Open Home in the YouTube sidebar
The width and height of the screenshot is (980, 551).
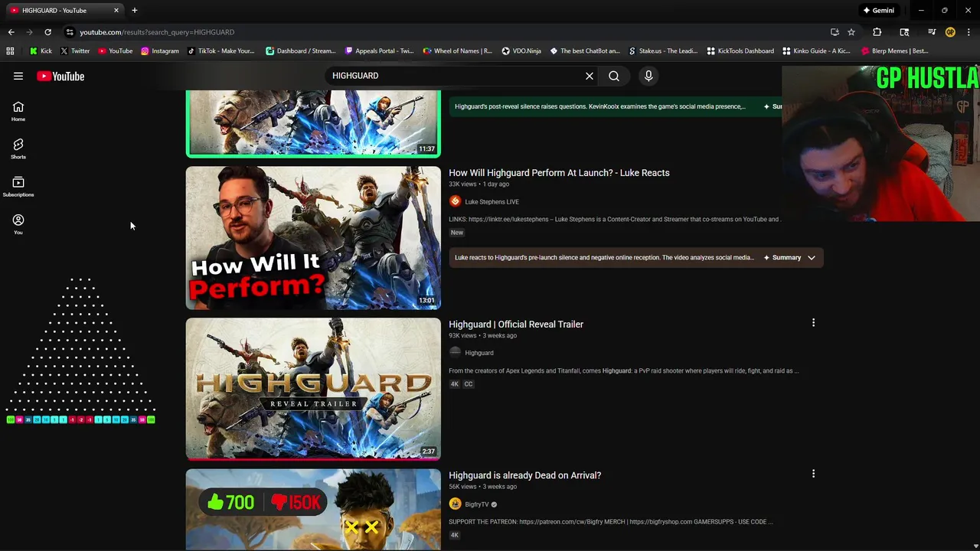pos(18,111)
